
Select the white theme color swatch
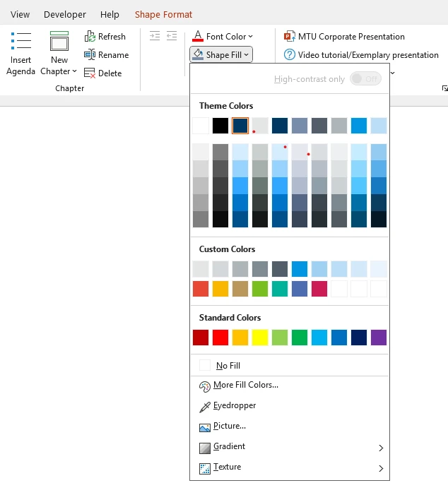click(201, 126)
